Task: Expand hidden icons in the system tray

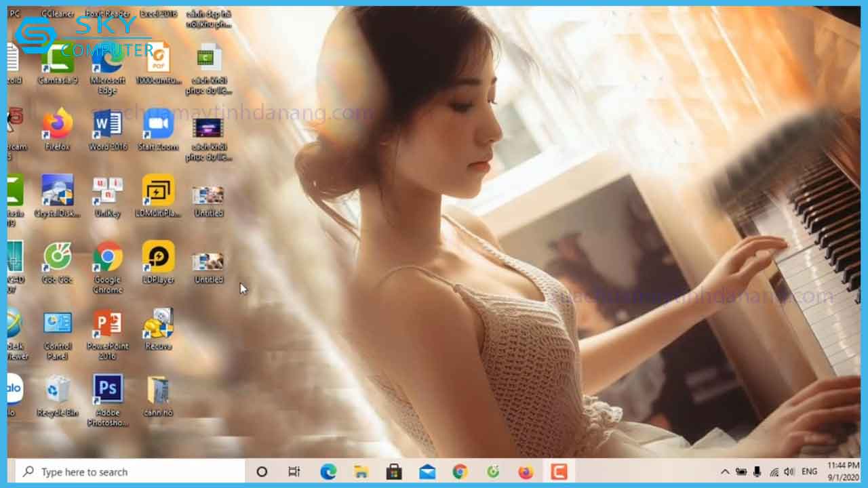Action: (x=724, y=471)
